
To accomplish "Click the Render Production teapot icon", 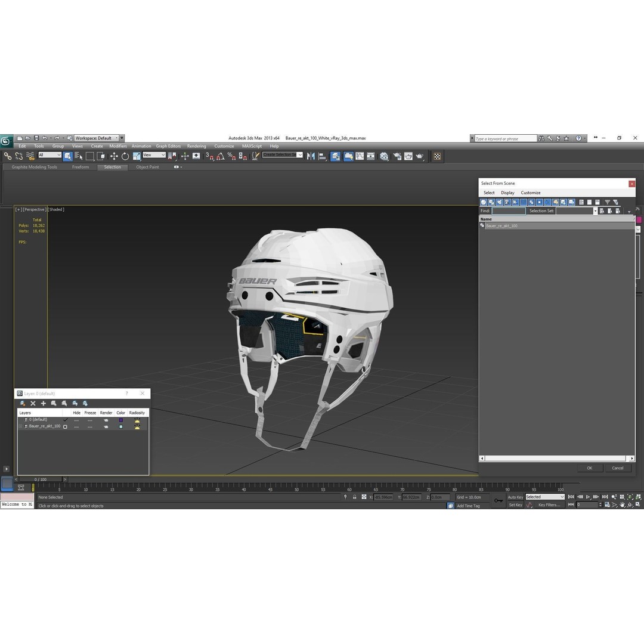I will coord(419,156).
